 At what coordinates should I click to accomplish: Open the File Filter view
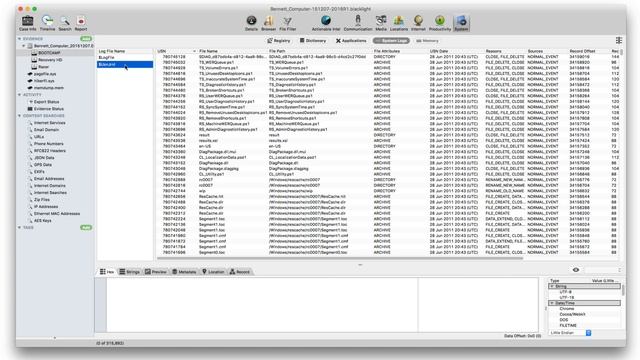coord(287,23)
